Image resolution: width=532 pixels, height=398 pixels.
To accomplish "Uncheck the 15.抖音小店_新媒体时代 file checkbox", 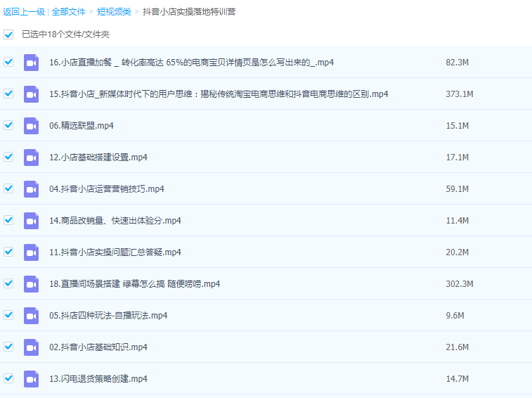I will click(8, 94).
